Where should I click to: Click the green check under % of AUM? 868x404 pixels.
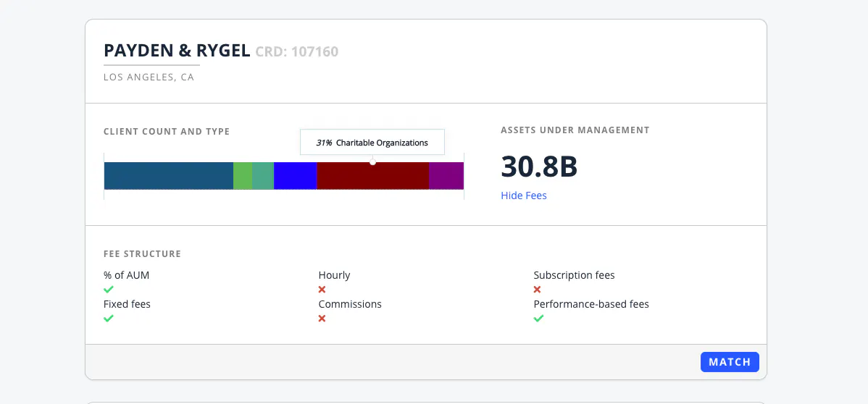point(109,289)
